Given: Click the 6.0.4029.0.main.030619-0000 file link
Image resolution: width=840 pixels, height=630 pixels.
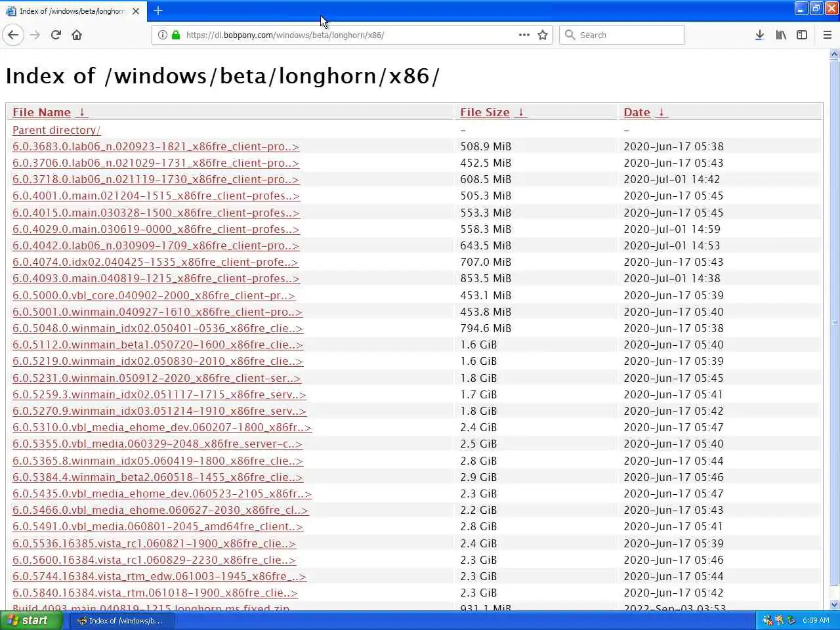Looking at the screenshot, I should coord(156,229).
